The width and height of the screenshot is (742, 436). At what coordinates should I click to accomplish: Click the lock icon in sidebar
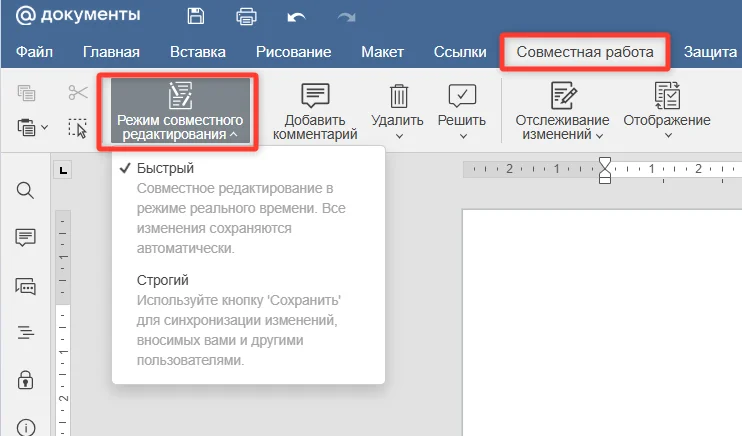pos(25,380)
